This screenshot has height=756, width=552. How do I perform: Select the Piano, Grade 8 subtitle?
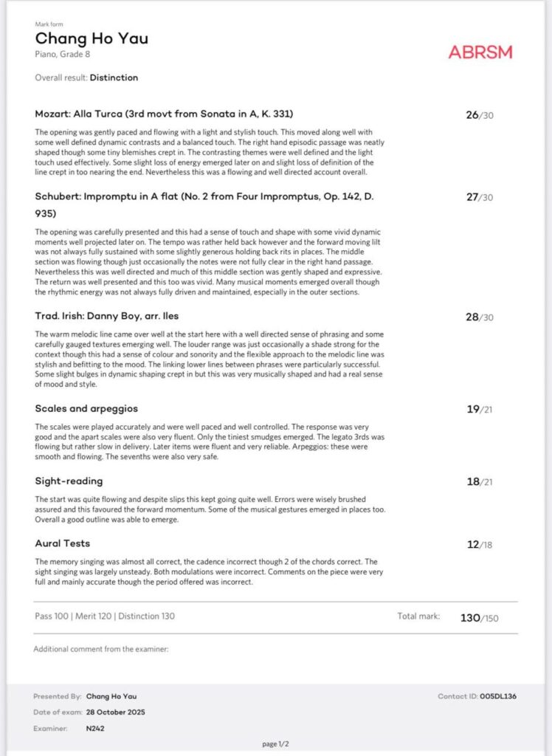point(63,54)
